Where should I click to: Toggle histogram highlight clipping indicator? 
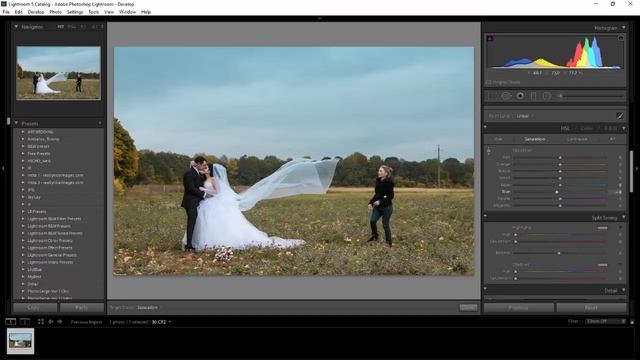coord(620,38)
